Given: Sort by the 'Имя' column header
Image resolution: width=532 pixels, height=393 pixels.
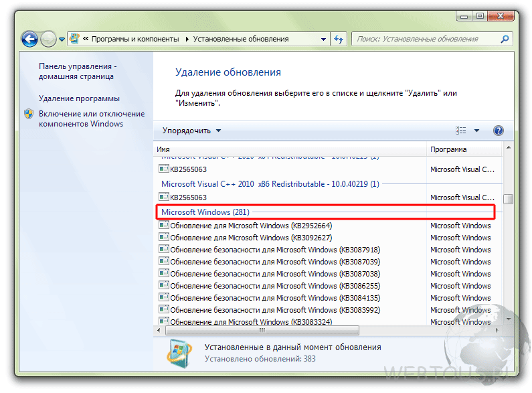Looking at the screenshot, I should pos(290,149).
